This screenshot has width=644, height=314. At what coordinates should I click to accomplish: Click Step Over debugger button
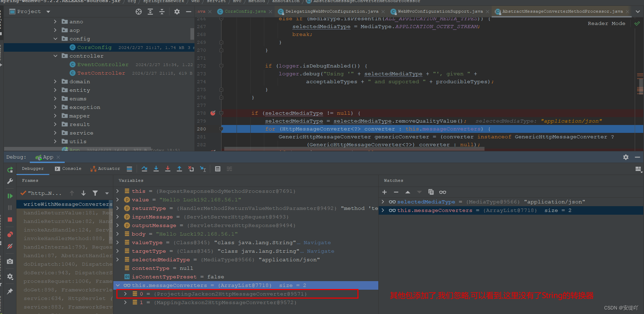(144, 169)
